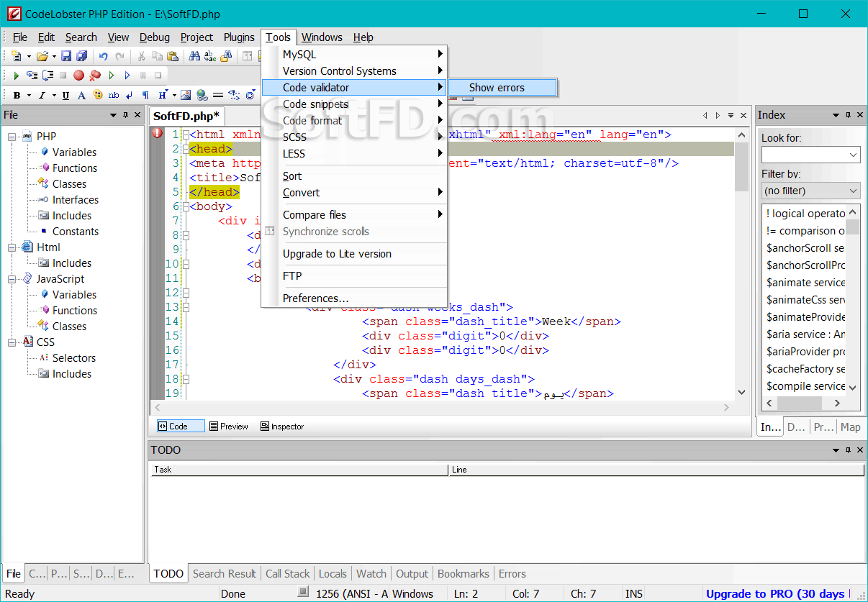Fold code block at line 1

click(186, 134)
